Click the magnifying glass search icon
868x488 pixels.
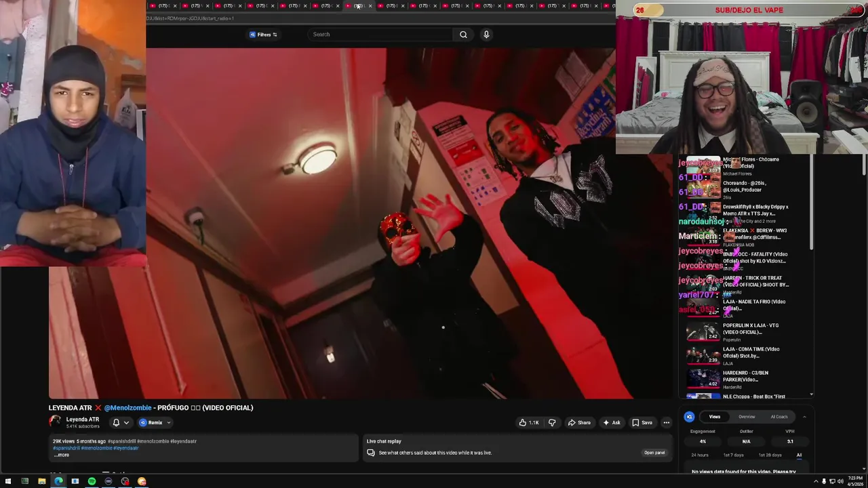[x=463, y=35]
